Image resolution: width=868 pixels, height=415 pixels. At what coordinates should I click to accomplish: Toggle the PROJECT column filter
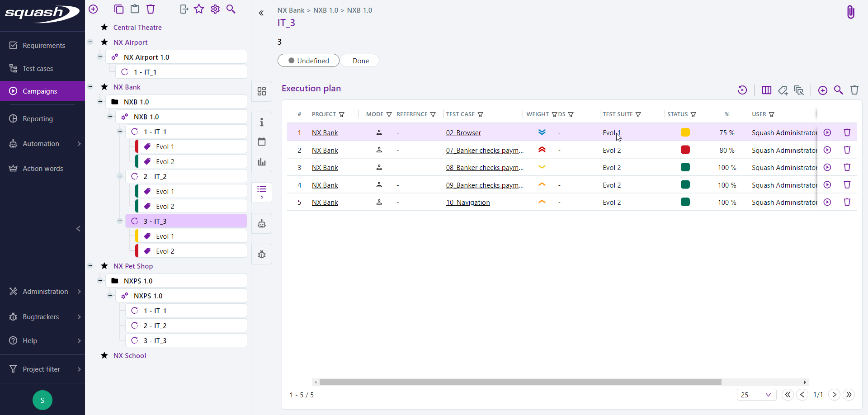click(342, 114)
